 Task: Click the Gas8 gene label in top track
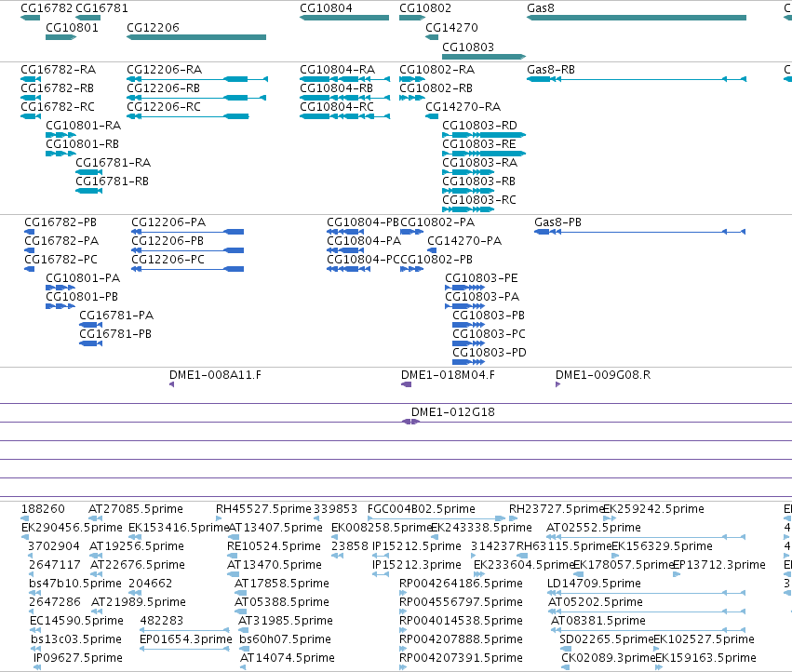coord(541,8)
